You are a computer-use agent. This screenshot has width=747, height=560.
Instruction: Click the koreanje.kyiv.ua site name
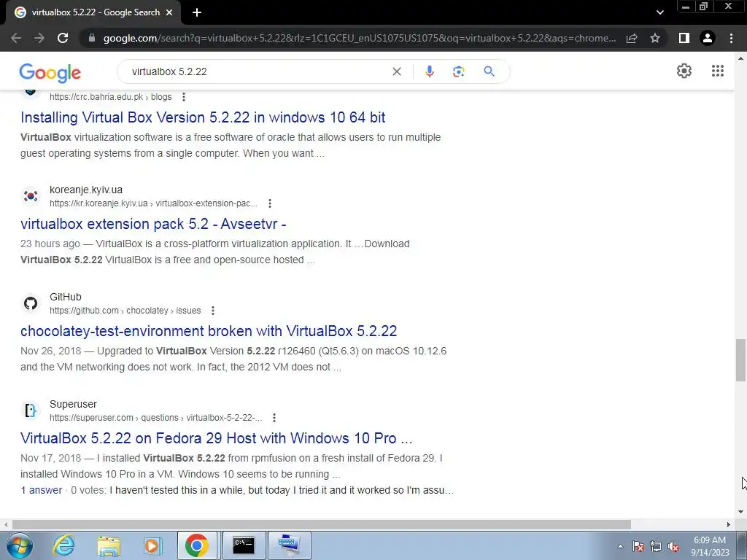[86, 190]
